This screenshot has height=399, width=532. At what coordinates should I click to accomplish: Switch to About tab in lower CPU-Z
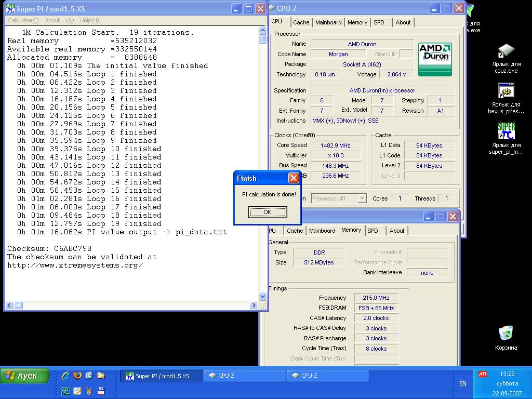click(396, 231)
